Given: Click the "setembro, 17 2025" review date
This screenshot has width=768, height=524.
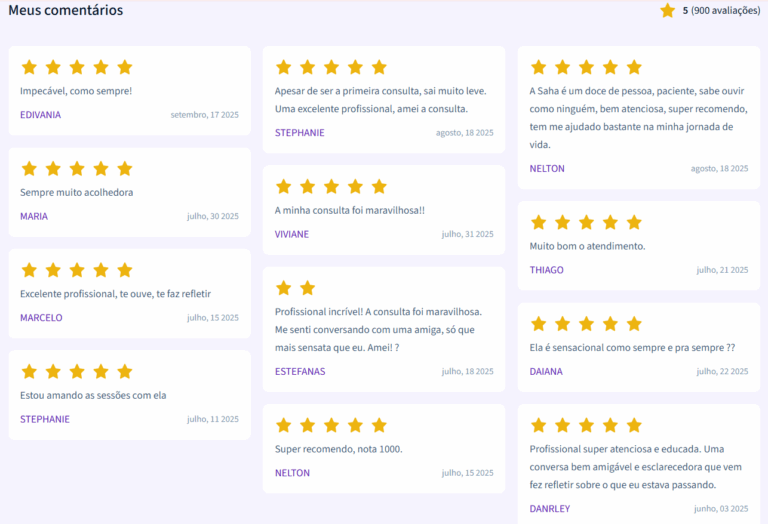Looking at the screenshot, I should click(x=205, y=115).
